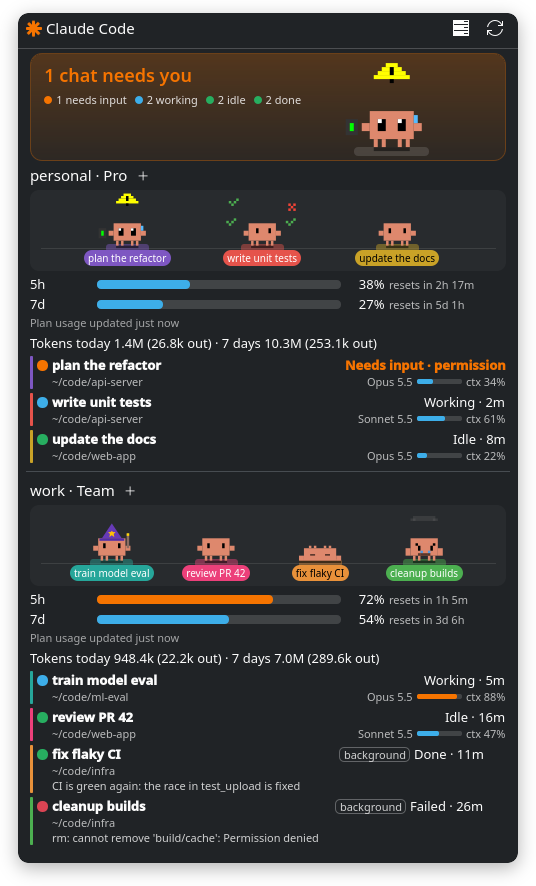Click the update the docs label pill
The image size is (536, 886).
(397, 258)
